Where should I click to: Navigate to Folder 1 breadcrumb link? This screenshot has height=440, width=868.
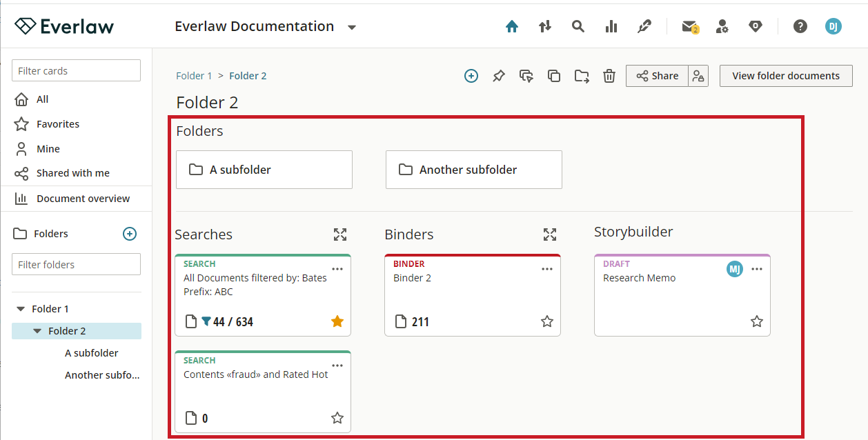click(x=195, y=76)
